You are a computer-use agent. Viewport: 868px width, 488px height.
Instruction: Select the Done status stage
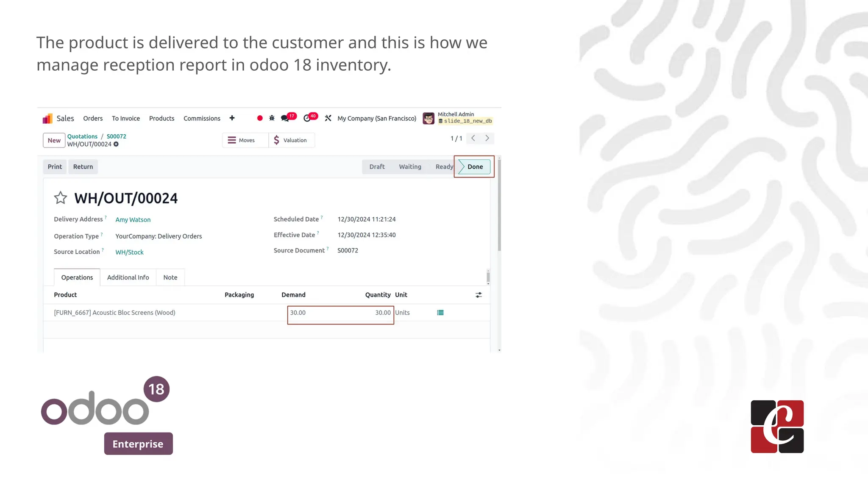click(474, 167)
